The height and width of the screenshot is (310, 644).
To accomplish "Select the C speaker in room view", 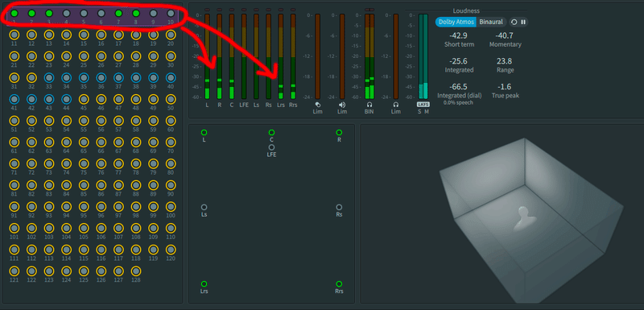I will click(x=271, y=133).
